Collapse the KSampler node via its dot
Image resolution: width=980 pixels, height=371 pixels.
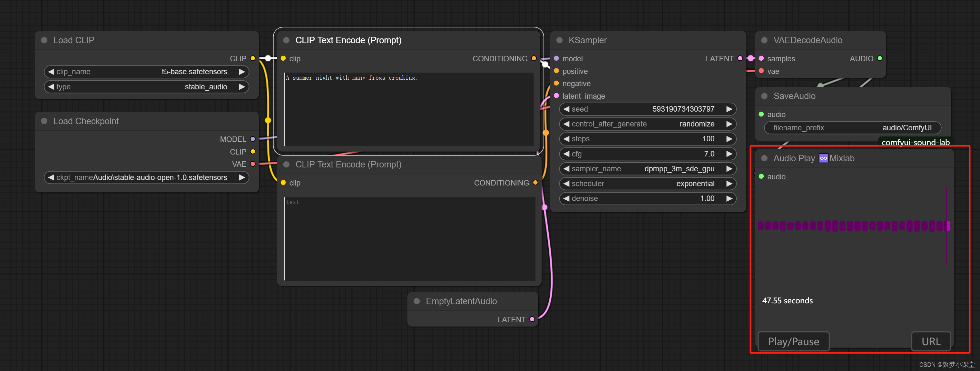pyautogui.click(x=559, y=40)
